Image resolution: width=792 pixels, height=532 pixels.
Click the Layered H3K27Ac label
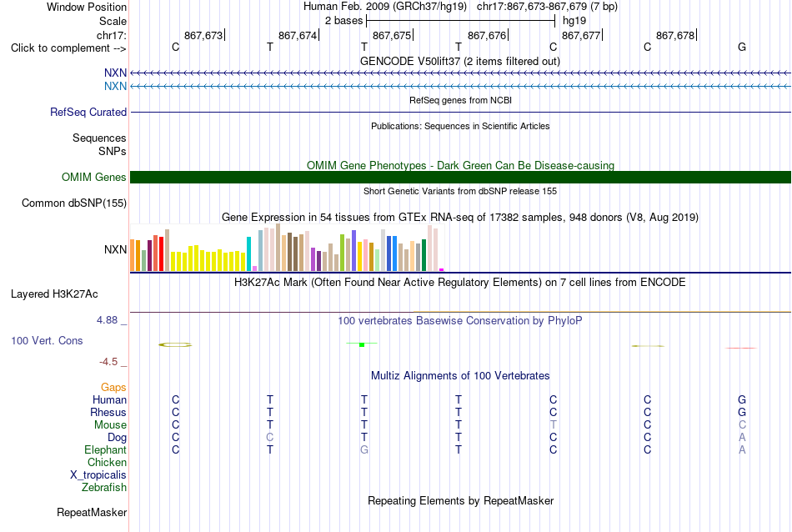click(54, 294)
